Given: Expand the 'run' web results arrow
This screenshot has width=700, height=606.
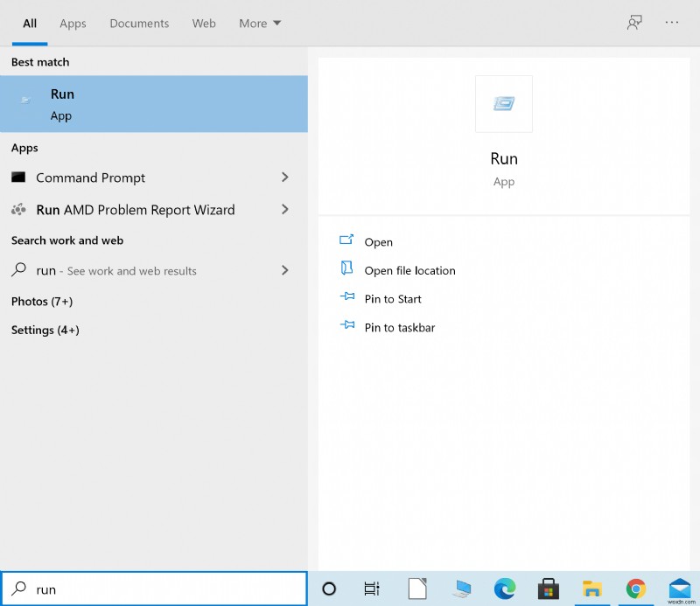Looking at the screenshot, I should pyautogui.click(x=284, y=271).
